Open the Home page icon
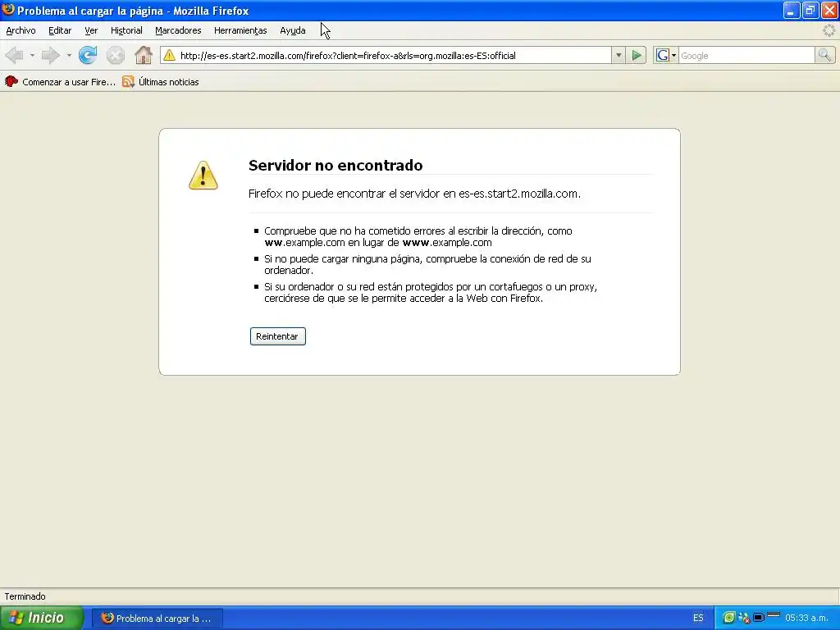Viewport: 840px width, 630px height. click(x=143, y=55)
